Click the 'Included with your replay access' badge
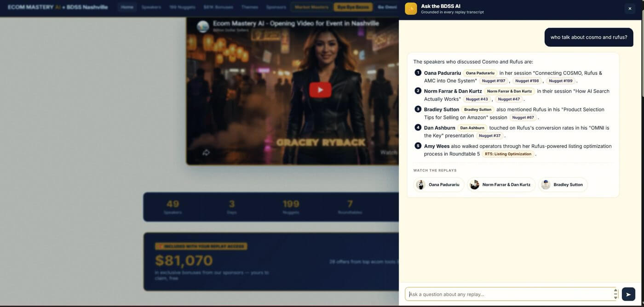Viewport: 644px width, 307px height. pyautogui.click(x=201, y=246)
